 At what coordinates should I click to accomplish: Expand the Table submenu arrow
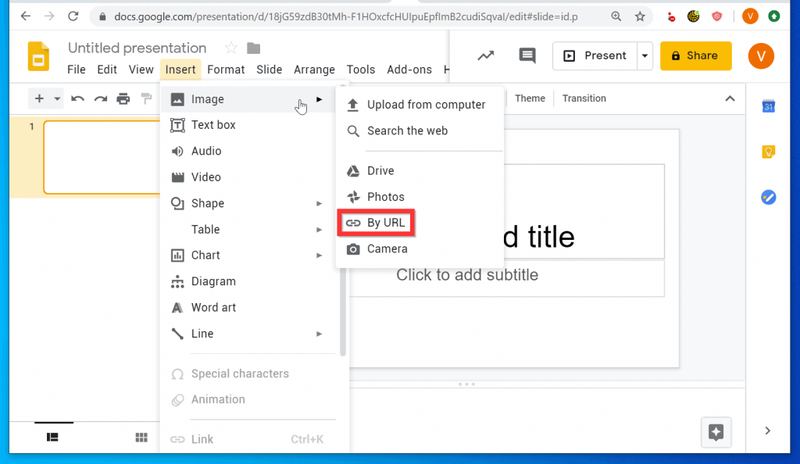click(x=319, y=230)
